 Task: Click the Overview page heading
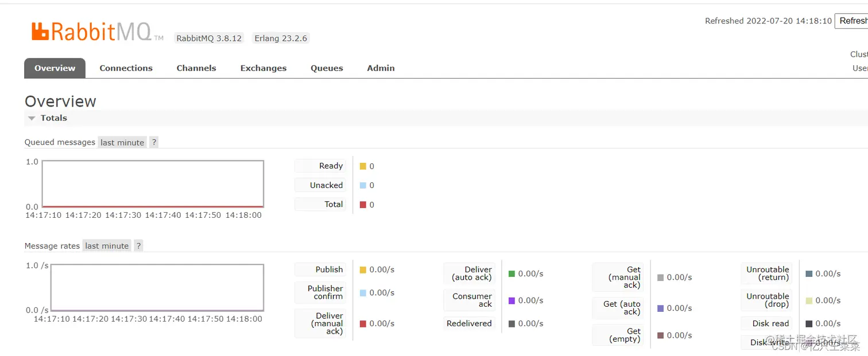pos(60,101)
